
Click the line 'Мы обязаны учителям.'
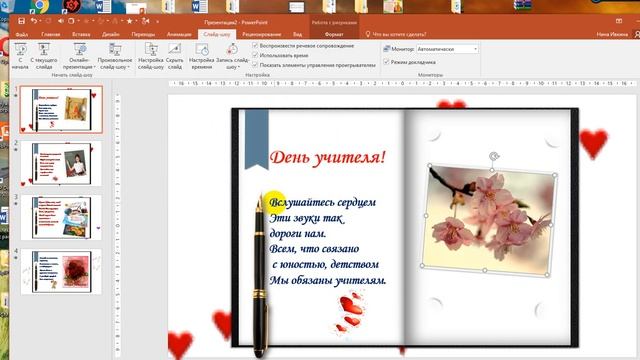[327, 280]
